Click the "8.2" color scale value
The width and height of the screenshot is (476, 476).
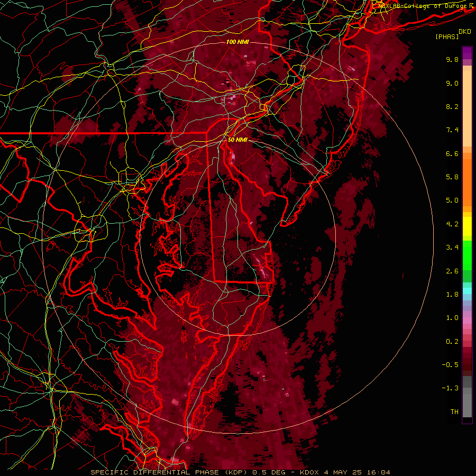452,106
